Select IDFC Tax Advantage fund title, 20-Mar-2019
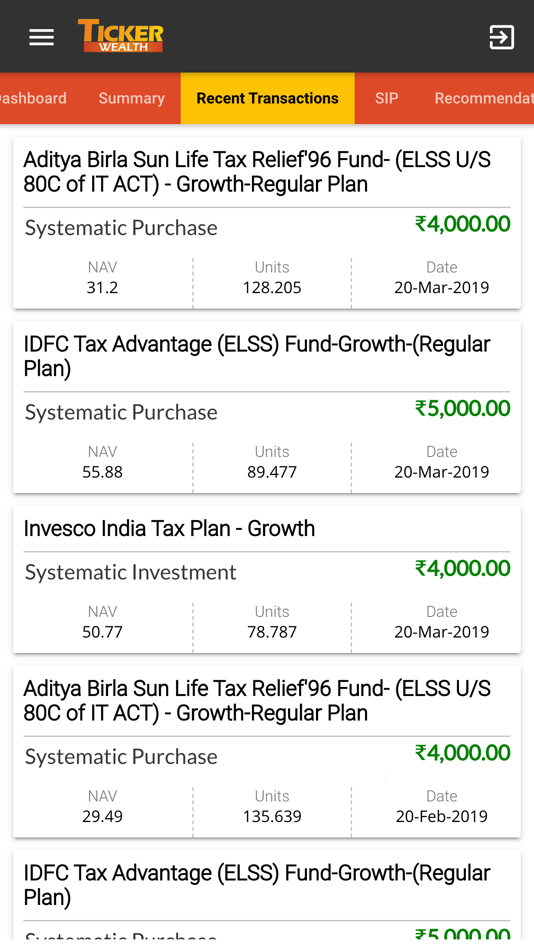The width and height of the screenshot is (534, 950). coord(257,356)
